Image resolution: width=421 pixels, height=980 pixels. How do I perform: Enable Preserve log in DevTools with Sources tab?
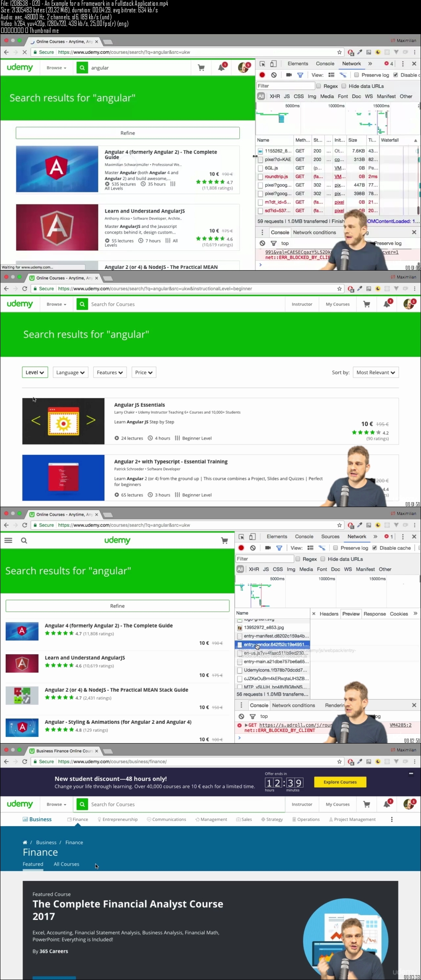pos(336,548)
